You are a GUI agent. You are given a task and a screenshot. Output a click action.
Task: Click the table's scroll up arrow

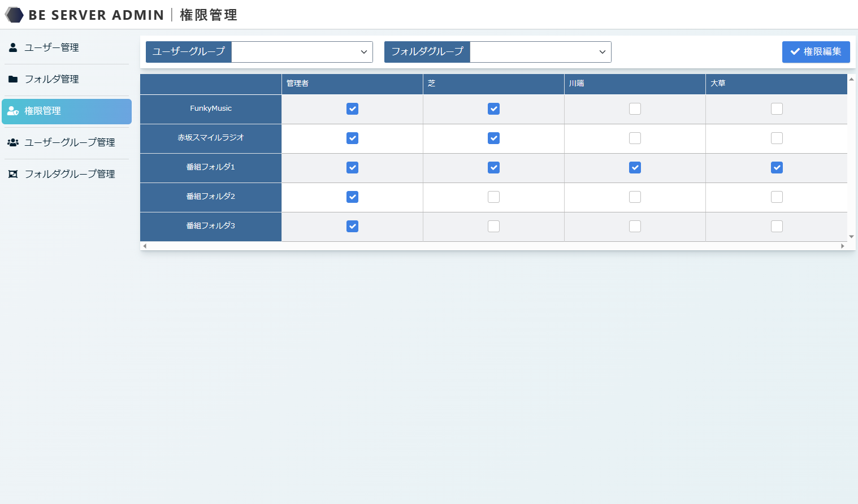pyautogui.click(x=851, y=79)
